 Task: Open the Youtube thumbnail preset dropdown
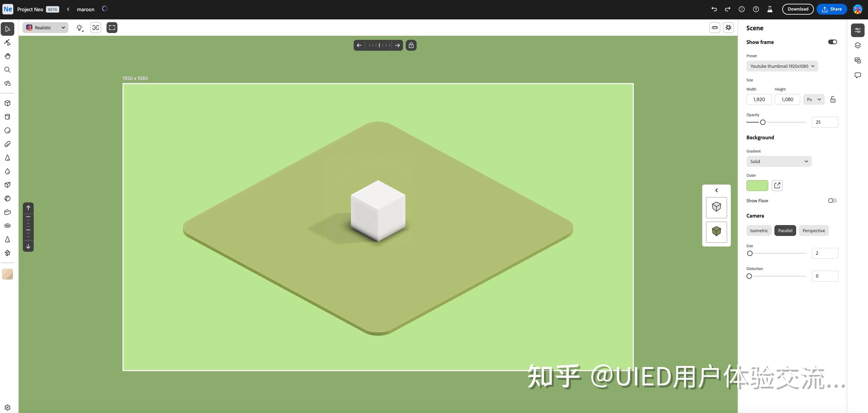pyautogui.click(x=782, y=66)
